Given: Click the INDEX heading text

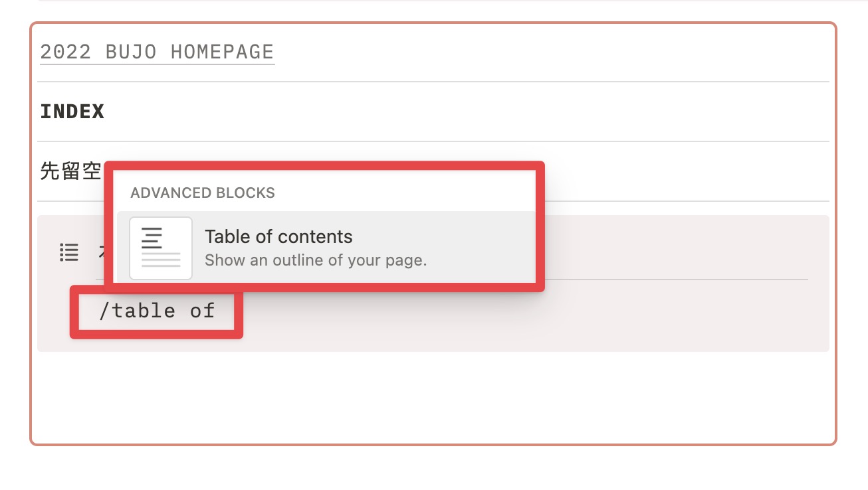Looking at the screenshot, I should pyautogui.click(x=72, y=112).
